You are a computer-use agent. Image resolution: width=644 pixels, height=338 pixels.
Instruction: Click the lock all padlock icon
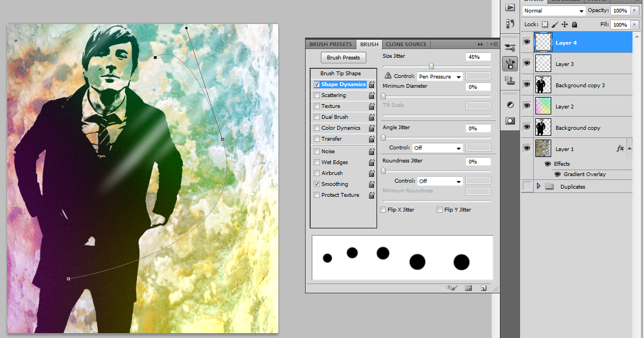point(575,25)
